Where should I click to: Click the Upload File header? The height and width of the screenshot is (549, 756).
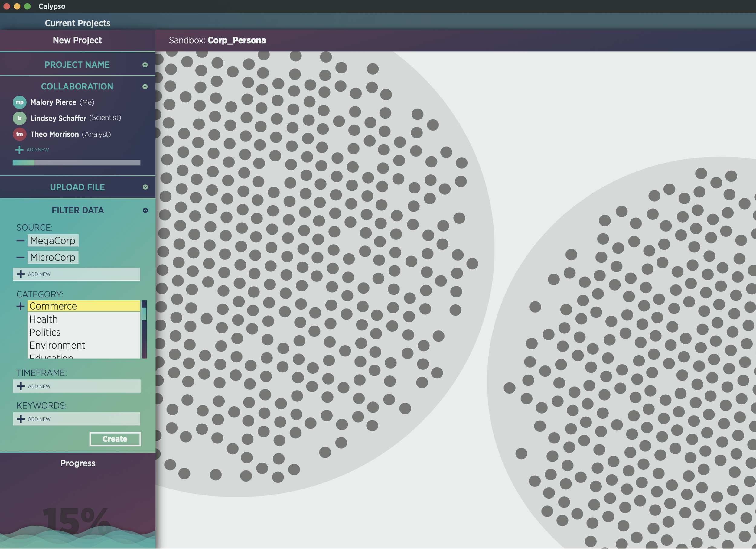click(77, 187)
